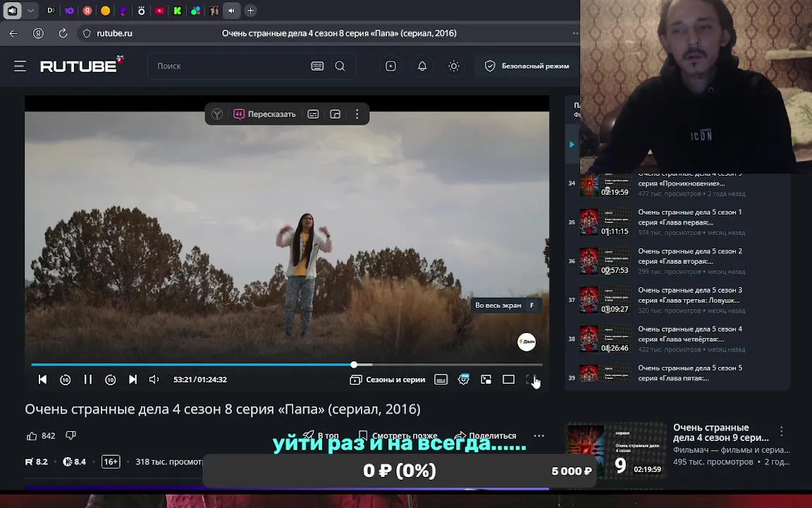Open player quality settings gear
Image resolution: width=812 pixels, height=508 pixels.
464,380
